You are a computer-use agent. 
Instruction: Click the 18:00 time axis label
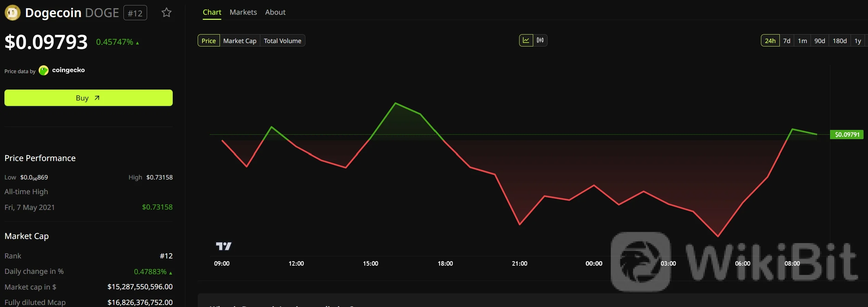click(445, 264)
